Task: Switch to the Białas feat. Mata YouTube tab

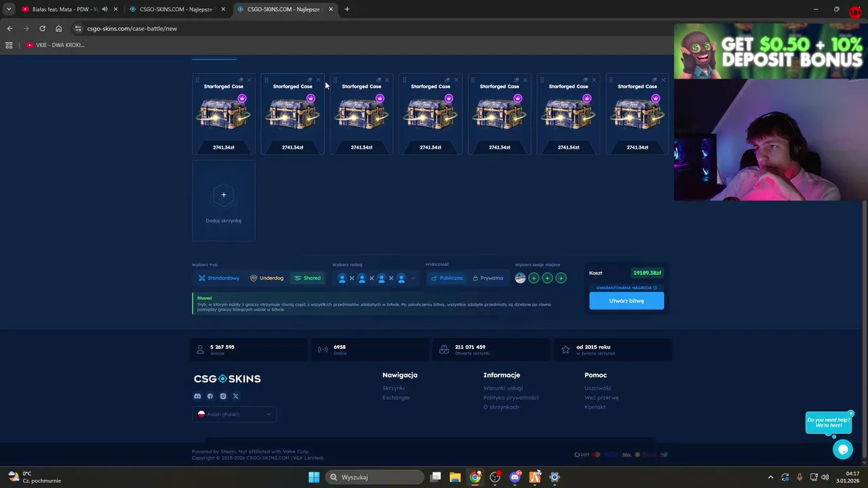Action: point(65,9)
